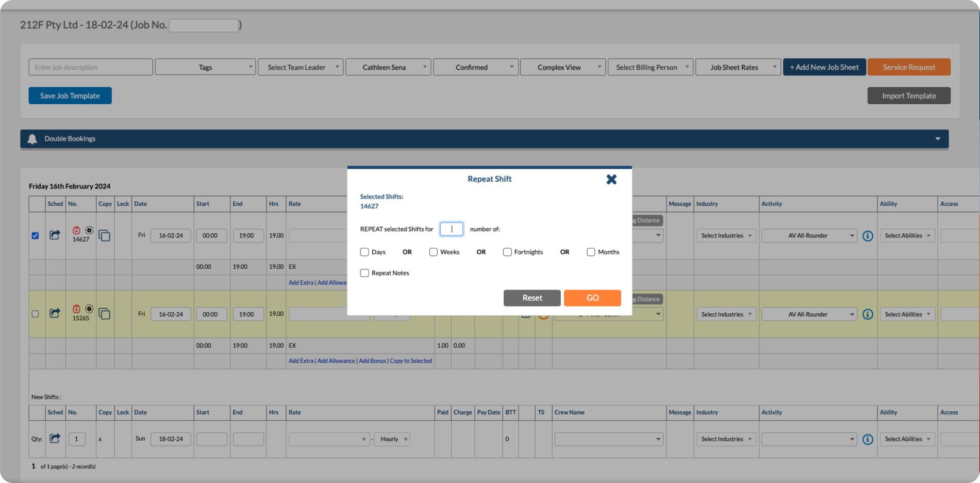Enable the Days repeat checkbox
Image resolution: width=980 pixels, height=483 pixels.
(364, 252)
